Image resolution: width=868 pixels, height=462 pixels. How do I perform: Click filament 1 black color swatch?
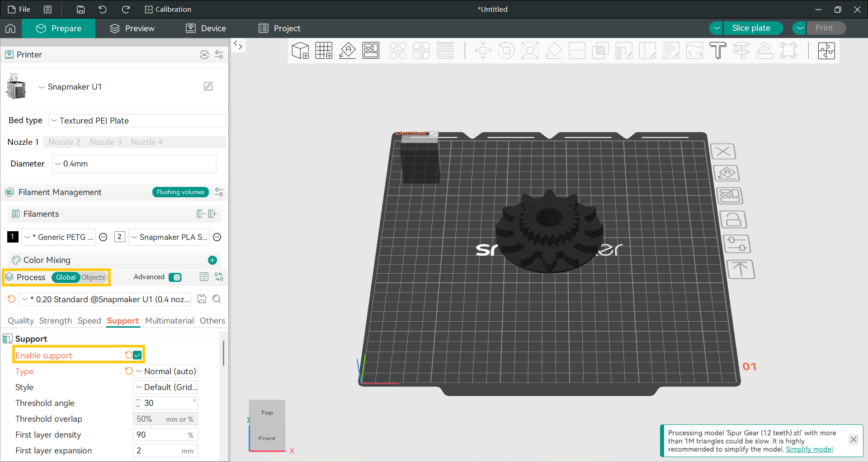pyautogui.click(x=13, y=237)
